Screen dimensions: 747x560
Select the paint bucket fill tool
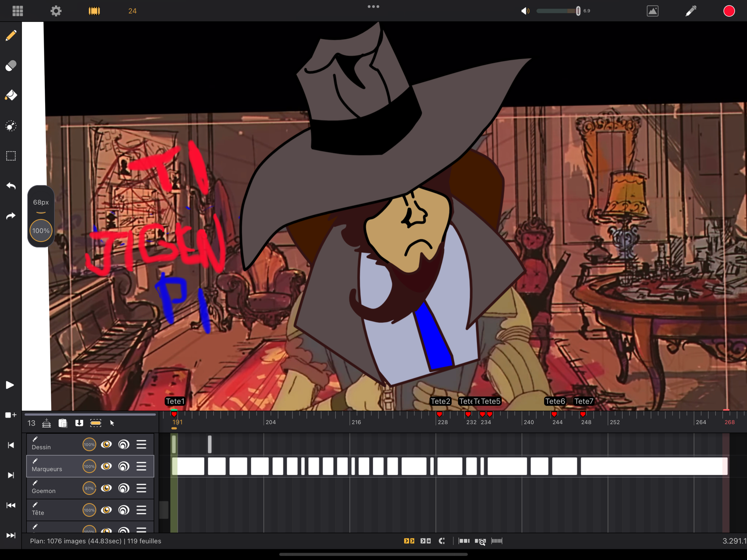point(11,95)
